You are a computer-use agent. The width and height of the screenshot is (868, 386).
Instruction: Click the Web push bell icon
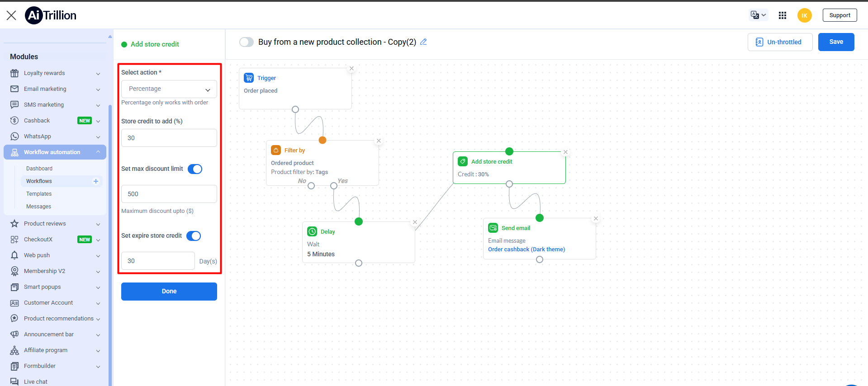(x=14, y=255)
